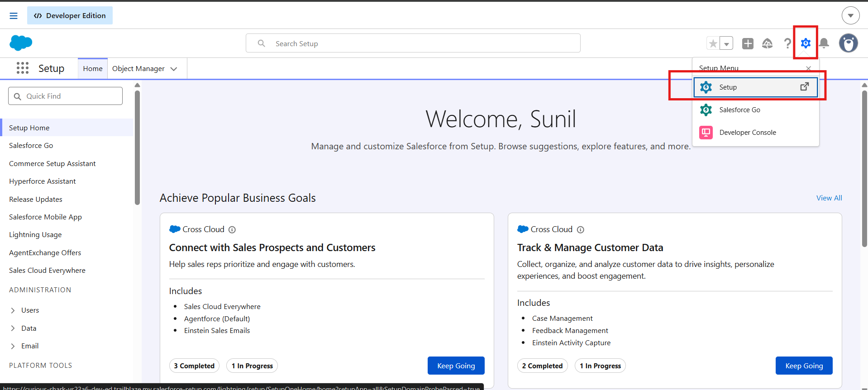
Task: Click Cross Cloud info icon on Track card
Action: (581, 230)
